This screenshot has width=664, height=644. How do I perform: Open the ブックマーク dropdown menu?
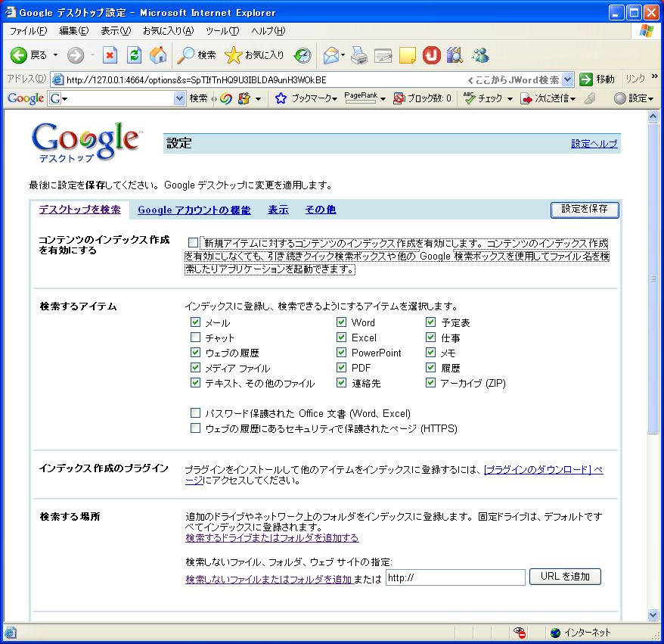(x=315, y=98)
